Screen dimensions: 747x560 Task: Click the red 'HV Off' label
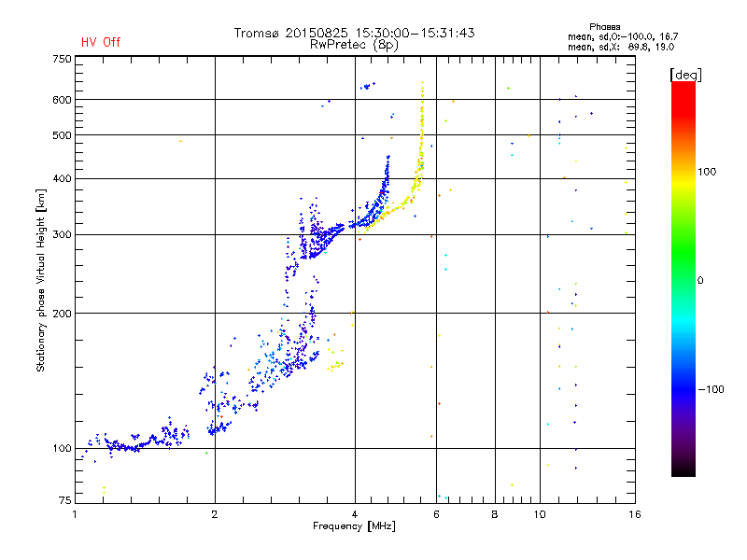[101, 42]
